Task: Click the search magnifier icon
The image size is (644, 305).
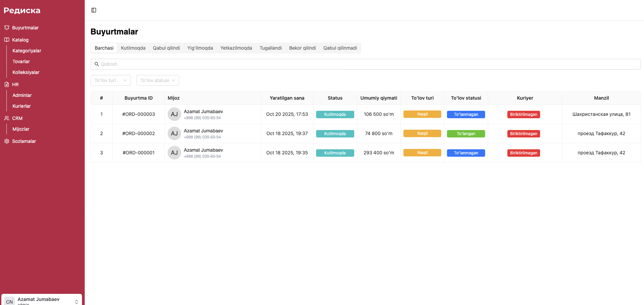Action: point(97,64)
